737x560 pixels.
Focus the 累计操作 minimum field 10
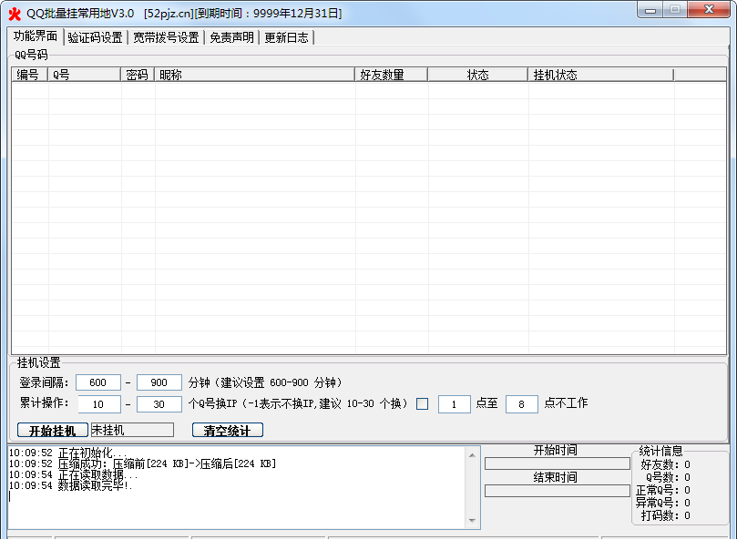click(98, 404)
